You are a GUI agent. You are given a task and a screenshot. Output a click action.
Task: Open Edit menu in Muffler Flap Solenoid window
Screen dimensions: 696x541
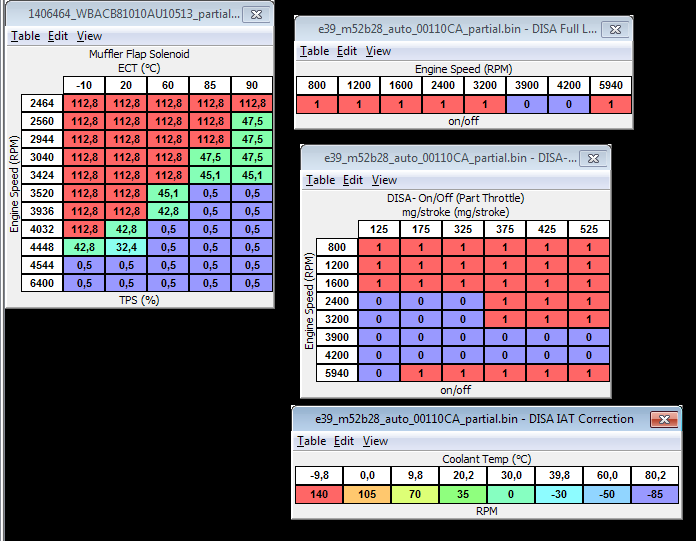click(58, 36)
